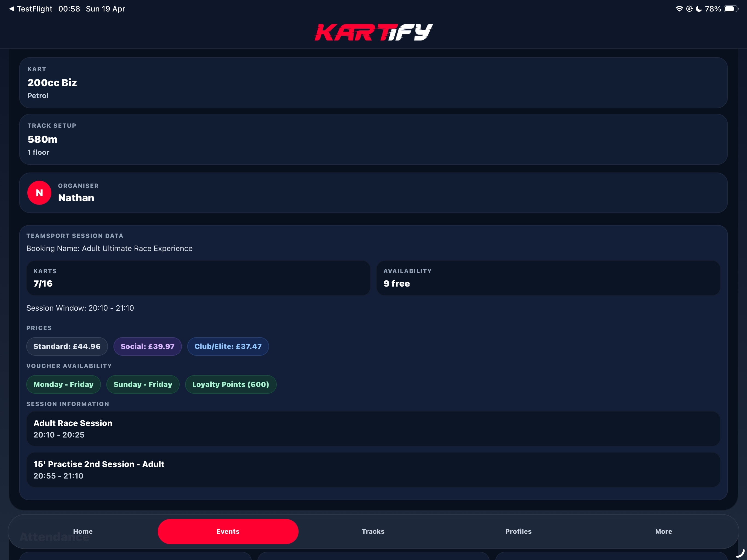Viewport: 747px width, 560px height.
Task: Switch to the Tracks tab
Action: click(x=373, y=531)
